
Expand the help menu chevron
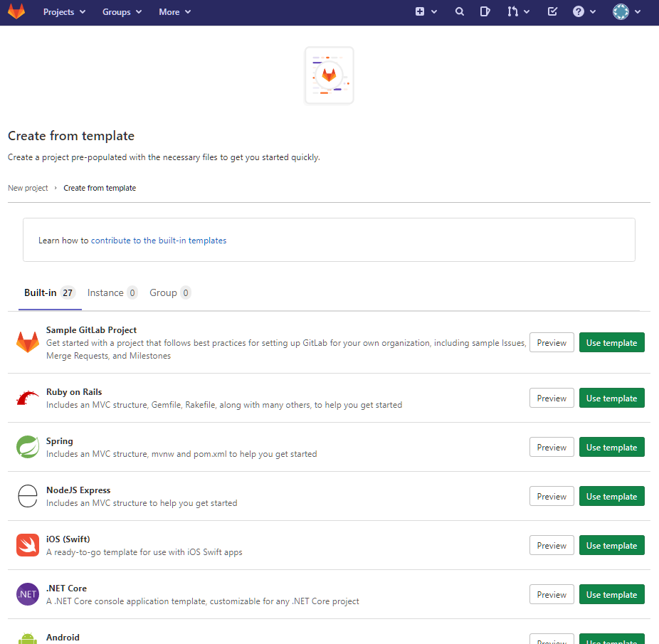point(593,12)
